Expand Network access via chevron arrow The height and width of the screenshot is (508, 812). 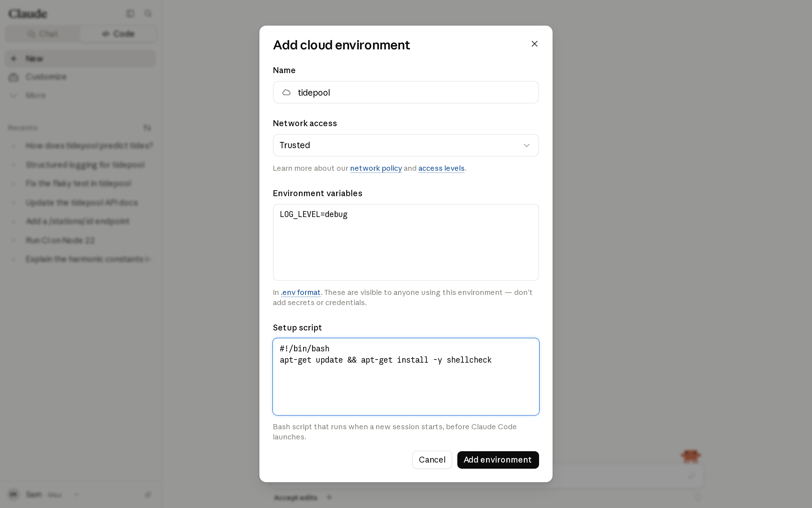tap(526, 145)
